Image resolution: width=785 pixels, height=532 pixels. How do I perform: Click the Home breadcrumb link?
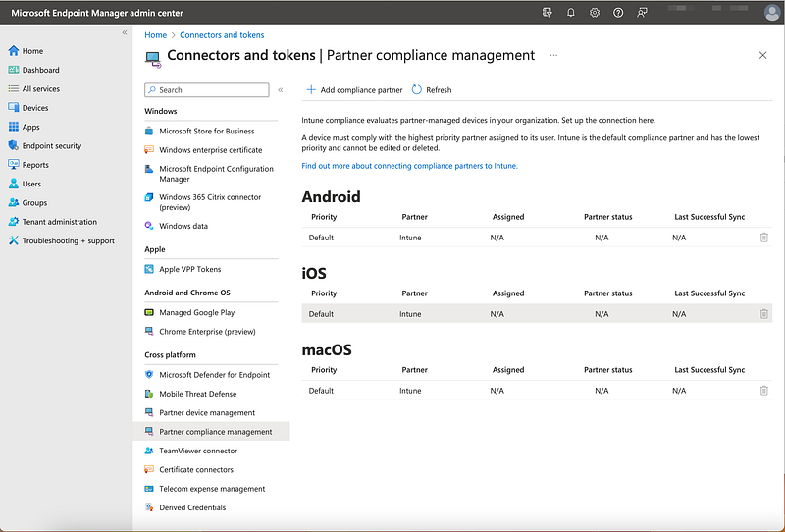[x=155, y=35]
